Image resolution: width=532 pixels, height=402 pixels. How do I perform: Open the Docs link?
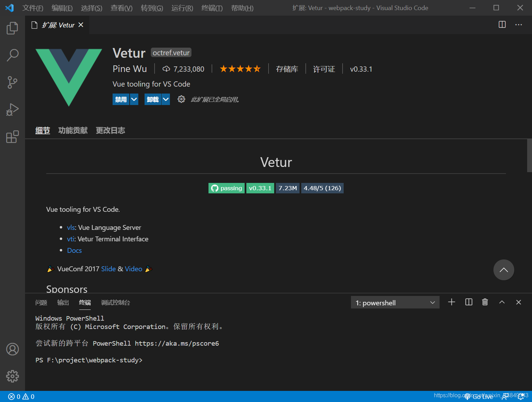pyautogui.click(x=74, y=250)
